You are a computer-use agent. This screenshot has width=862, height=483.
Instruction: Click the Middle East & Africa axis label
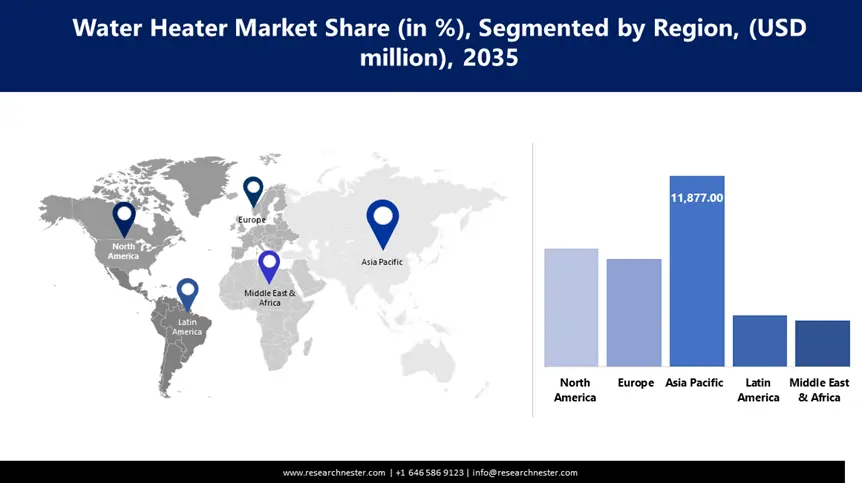[819, 390]
